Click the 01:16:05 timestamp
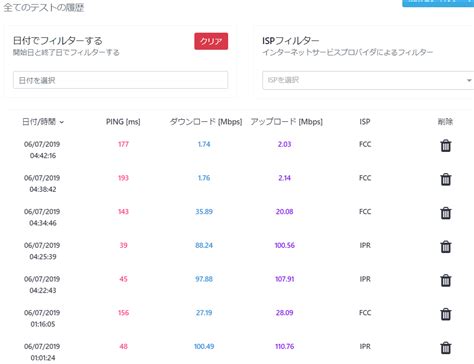Image resolution: width=474 pixels, height=364 pixels. coord(43,324)
